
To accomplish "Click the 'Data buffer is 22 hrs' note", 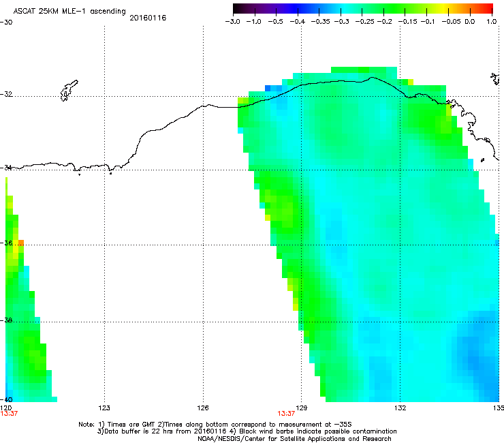I will point(247,431).
